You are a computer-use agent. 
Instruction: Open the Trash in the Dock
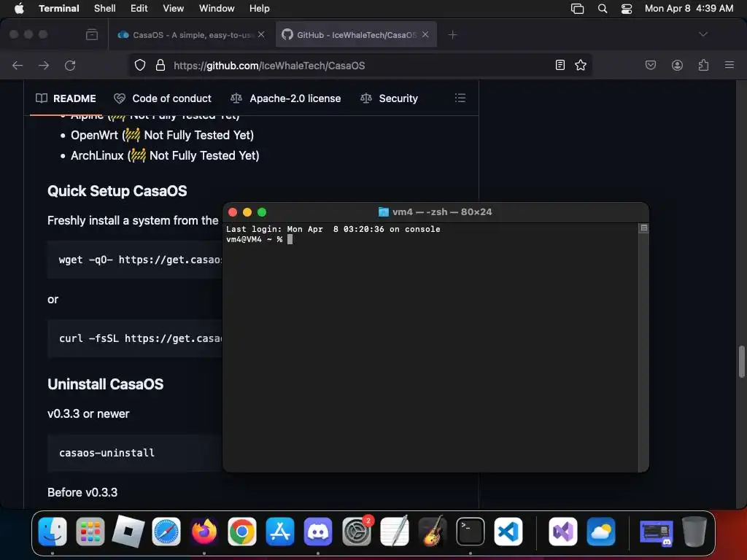[694, 531]
